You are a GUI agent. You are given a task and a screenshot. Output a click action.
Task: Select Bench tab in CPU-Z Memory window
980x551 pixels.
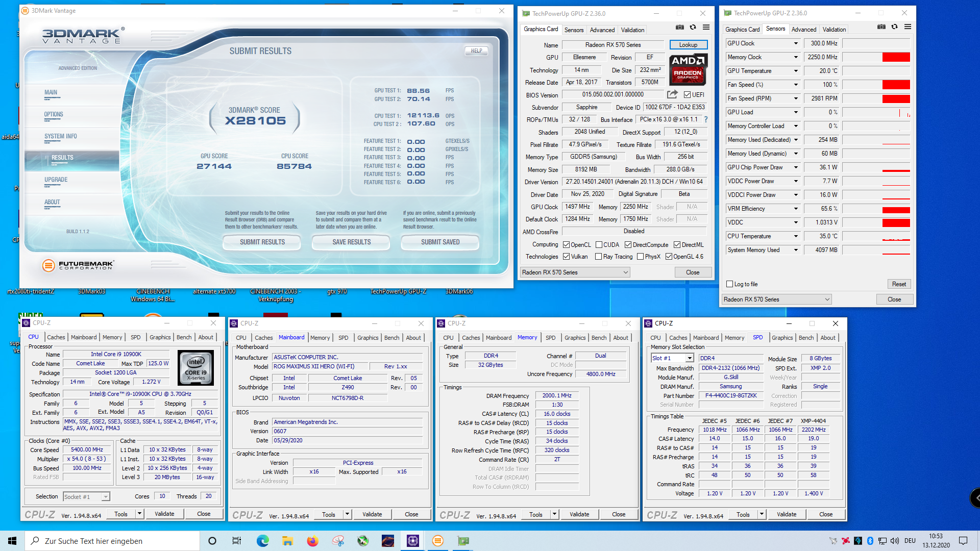(x=599, y=338)
